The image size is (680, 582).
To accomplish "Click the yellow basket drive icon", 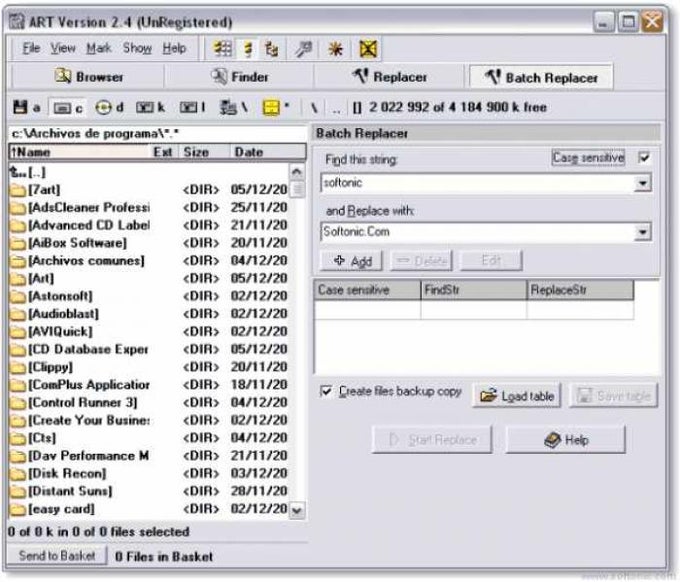I will pos(275,107).
